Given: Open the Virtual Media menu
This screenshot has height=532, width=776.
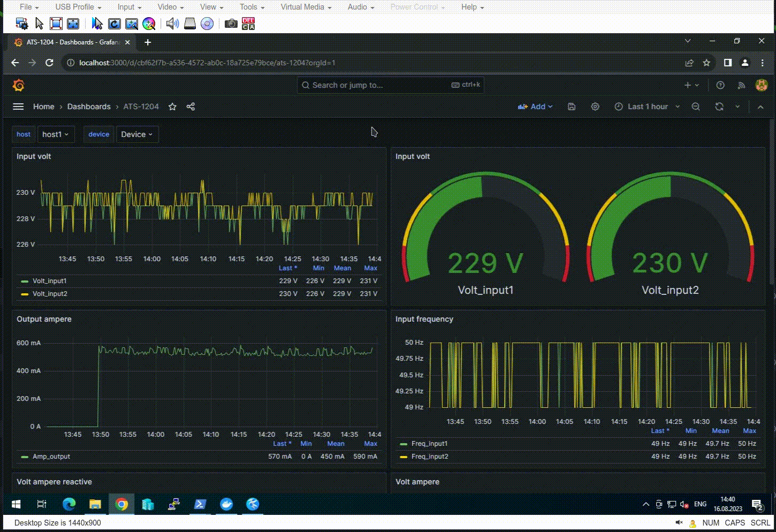Looking at the screenshot, I should pyautogui.click(x=302, y=7).
